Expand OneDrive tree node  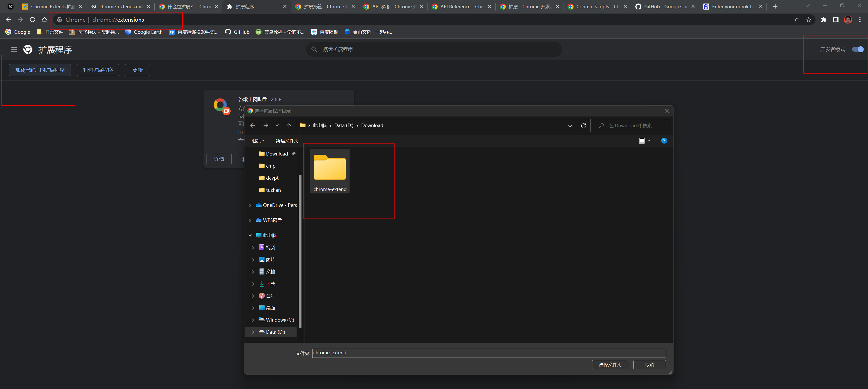[250, 205]
